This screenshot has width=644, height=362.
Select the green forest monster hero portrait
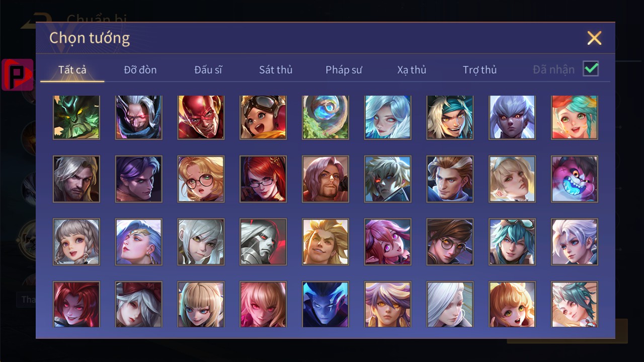(x=76, y=117)
